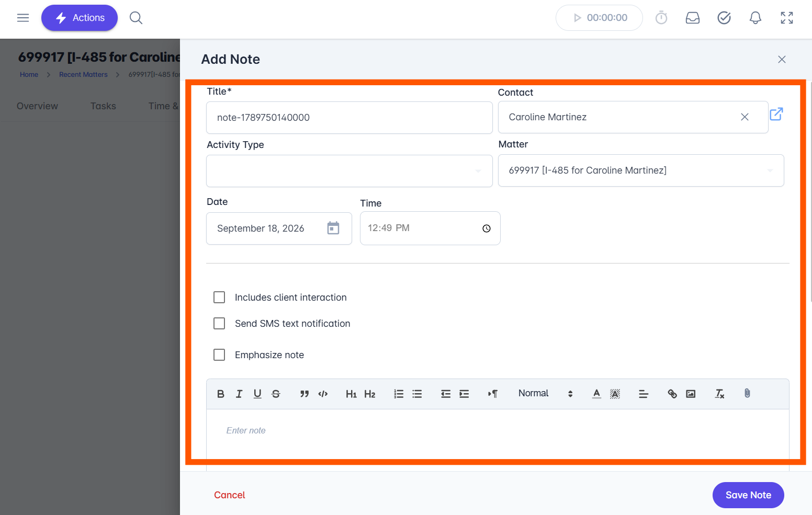This screenshot has height=515, width=812.
Task: Open the text alignment options
Action: tap(644, 394)
